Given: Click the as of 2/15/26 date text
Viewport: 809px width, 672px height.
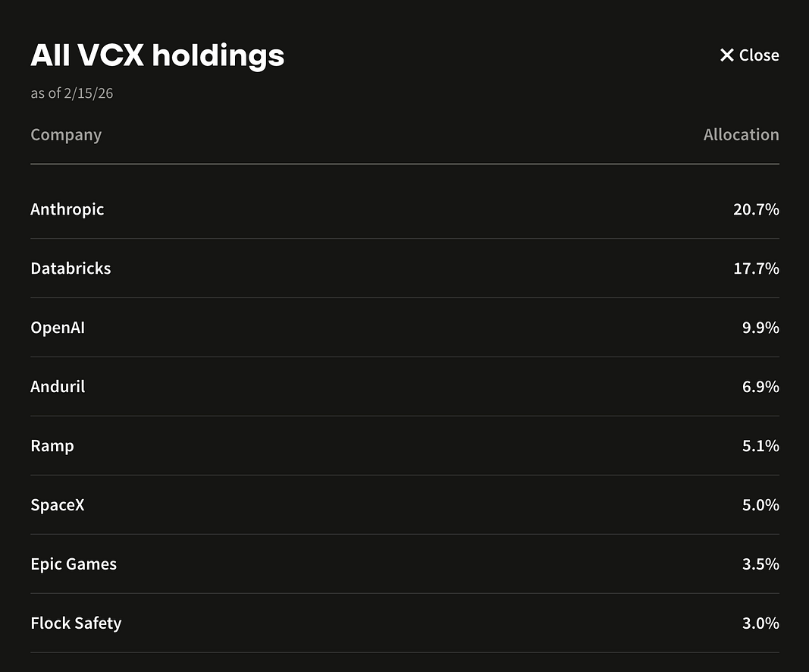Looking at the screenshot, I should coord(72,93).
